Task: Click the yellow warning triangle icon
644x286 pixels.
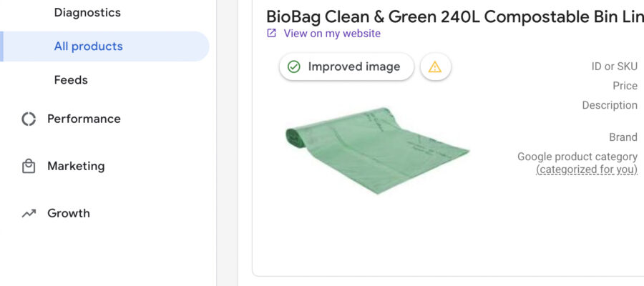Action: [x=435, y=67]
